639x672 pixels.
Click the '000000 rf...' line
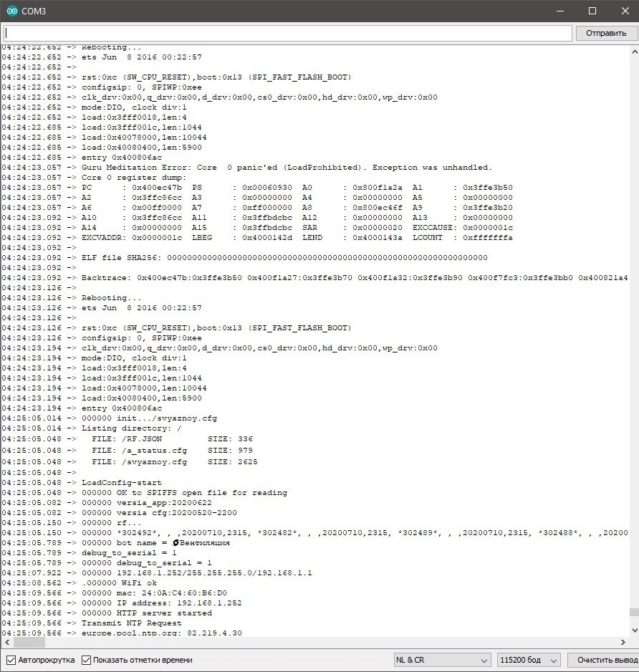tap(112, 523)
